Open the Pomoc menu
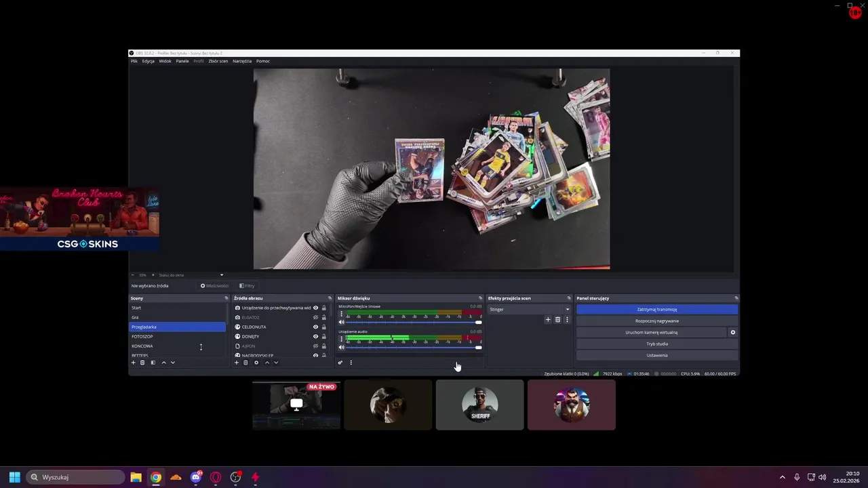Screen dimensions: 868x488 [x=263, y=61]
